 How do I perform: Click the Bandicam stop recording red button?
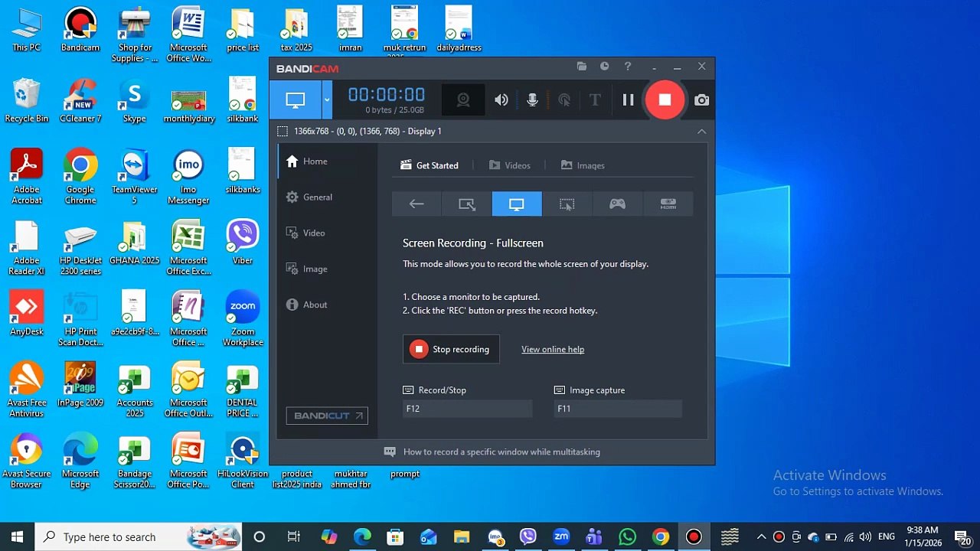tap(665, 99)
